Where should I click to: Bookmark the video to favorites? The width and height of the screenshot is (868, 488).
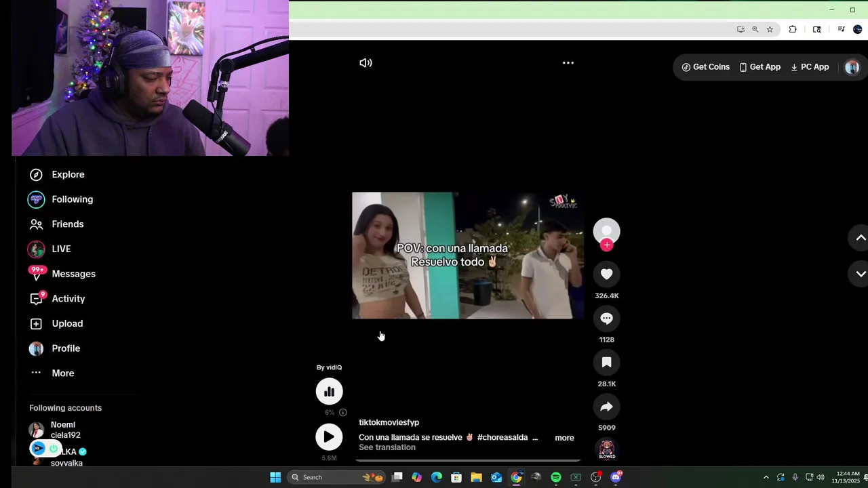tap(607, 363)
